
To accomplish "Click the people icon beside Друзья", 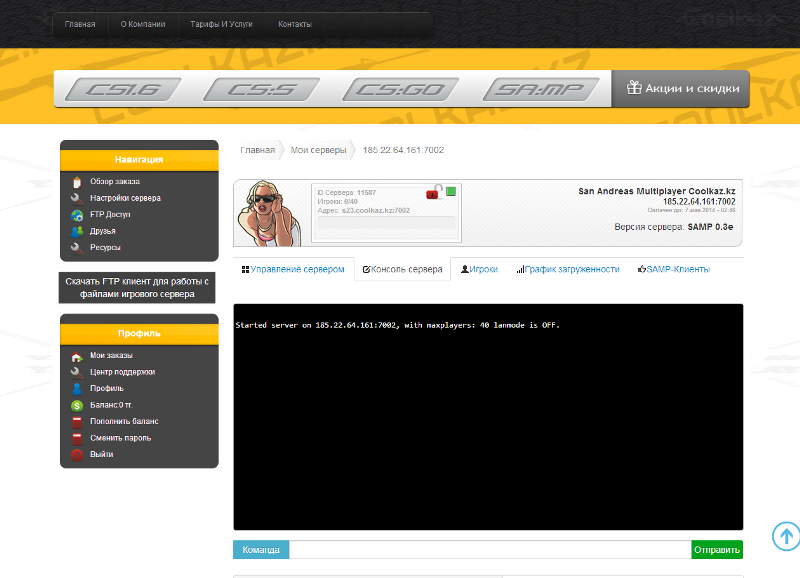I will pos(77,232).
